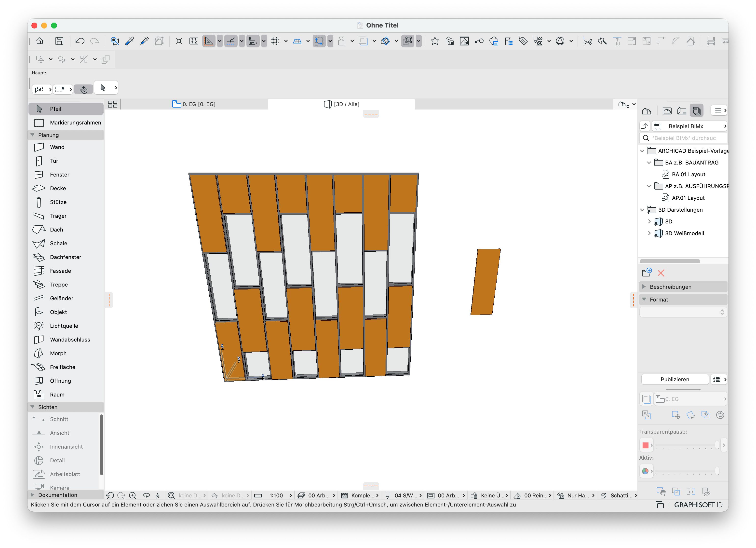Toggle the grid snap button
The height and width of the screenshot is (548, 756).
coord(275,41)
